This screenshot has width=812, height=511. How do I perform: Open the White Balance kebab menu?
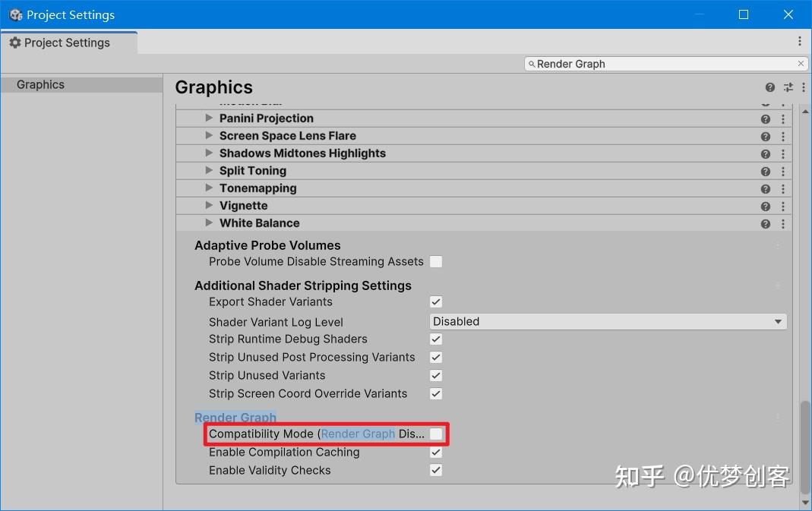tap(783, 223)
